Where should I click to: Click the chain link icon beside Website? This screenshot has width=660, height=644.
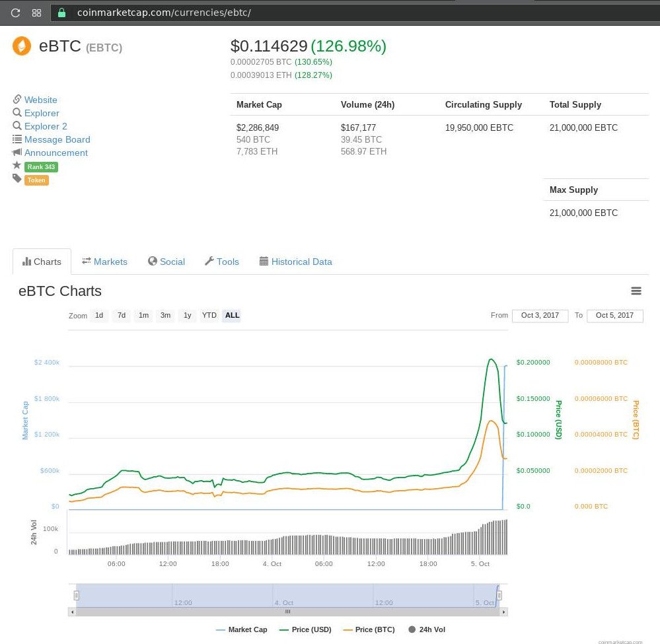tap(17, 99)
